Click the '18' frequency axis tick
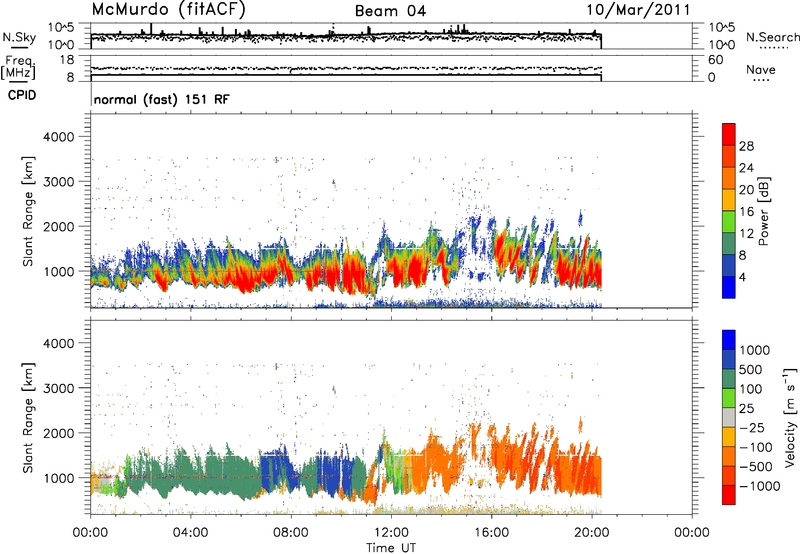Viewport: 800px width, 554px height. tap(67, 60)
